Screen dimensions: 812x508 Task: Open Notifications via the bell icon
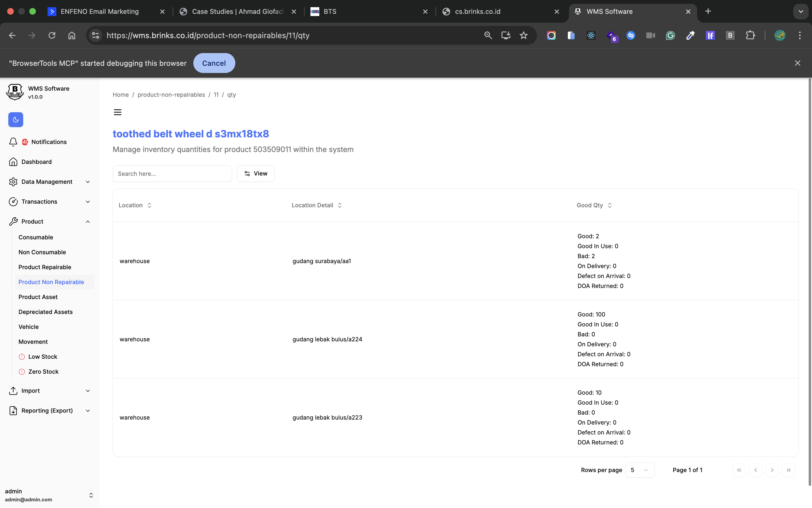point(13,142)
